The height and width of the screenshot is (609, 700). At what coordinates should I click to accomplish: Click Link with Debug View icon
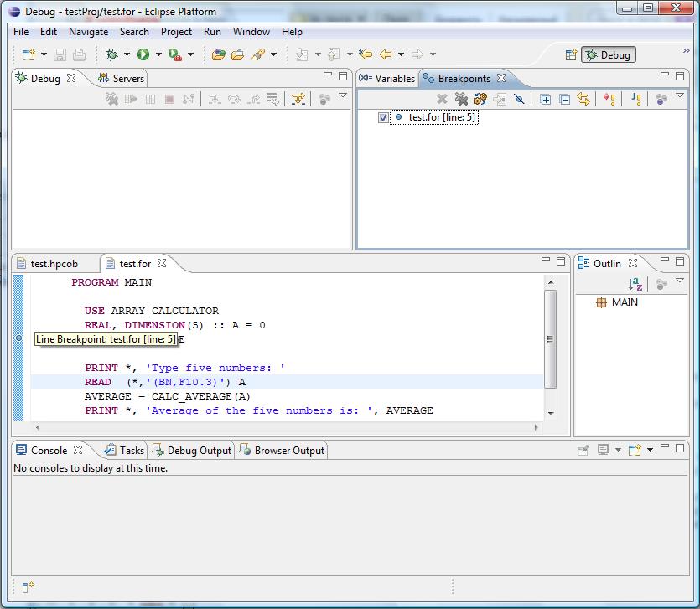click(x=583, y=99)
